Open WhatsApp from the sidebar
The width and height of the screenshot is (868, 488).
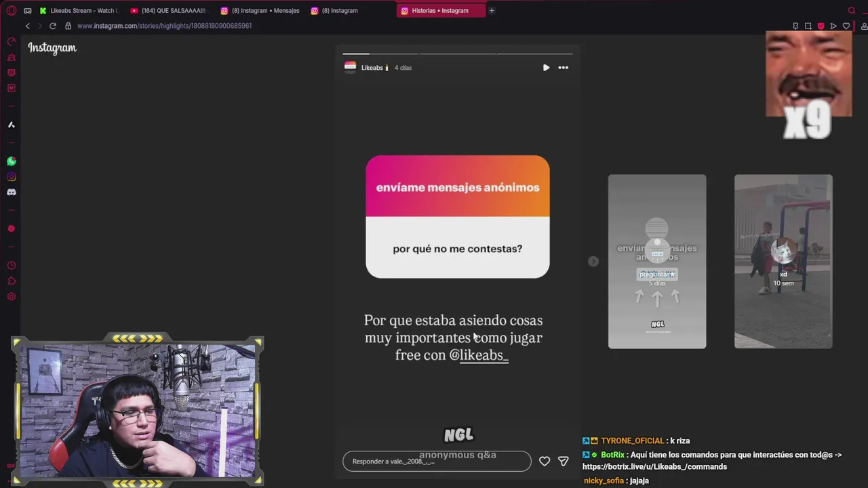(12, 161)
